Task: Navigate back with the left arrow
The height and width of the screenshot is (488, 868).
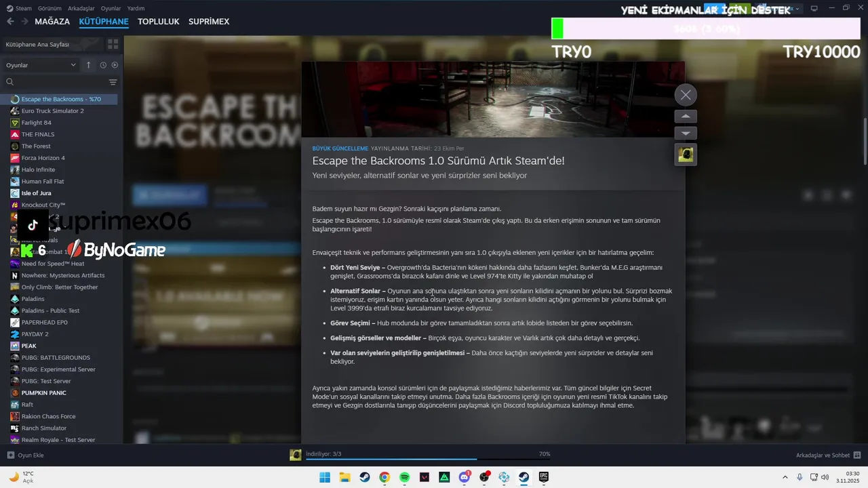Action: 10,22
